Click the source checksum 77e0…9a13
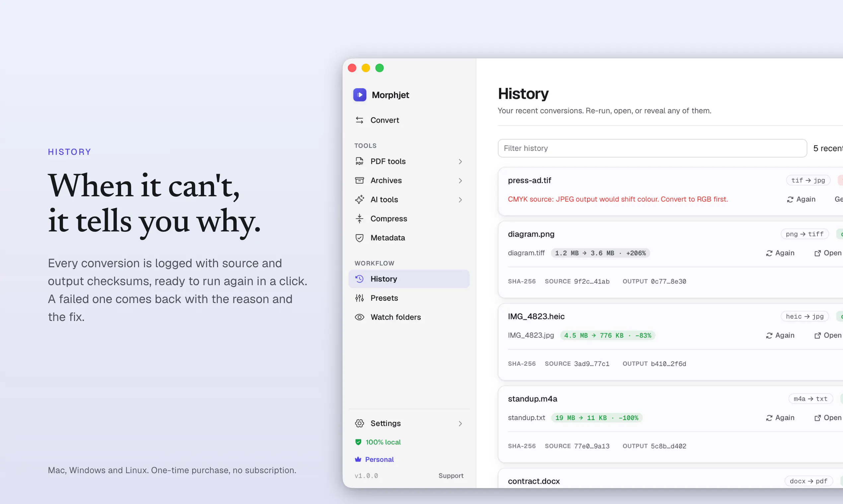The width and height of the screenshot is (843, 504). [x=591, y=446]
